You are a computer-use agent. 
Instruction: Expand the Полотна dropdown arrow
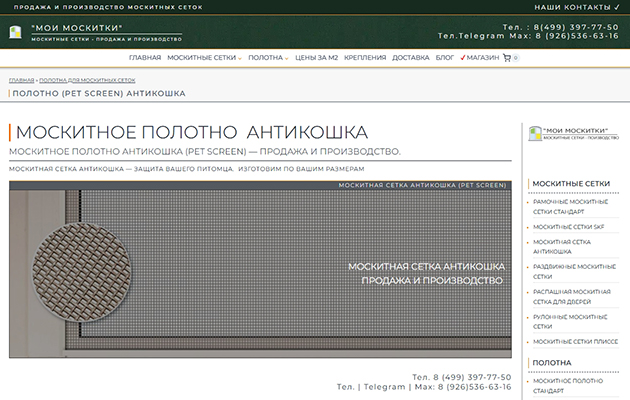click(x=286, y=58)
